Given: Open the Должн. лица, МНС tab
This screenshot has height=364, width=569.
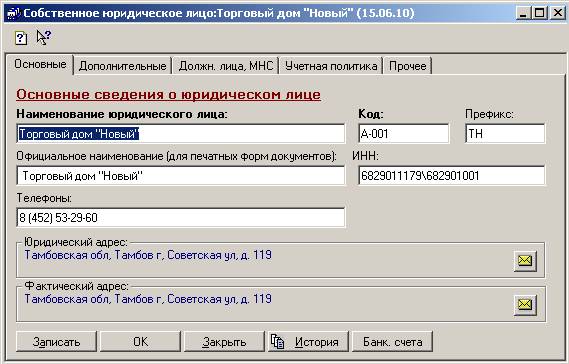Looking at the screenshot, I should click(x=226, y=66).
